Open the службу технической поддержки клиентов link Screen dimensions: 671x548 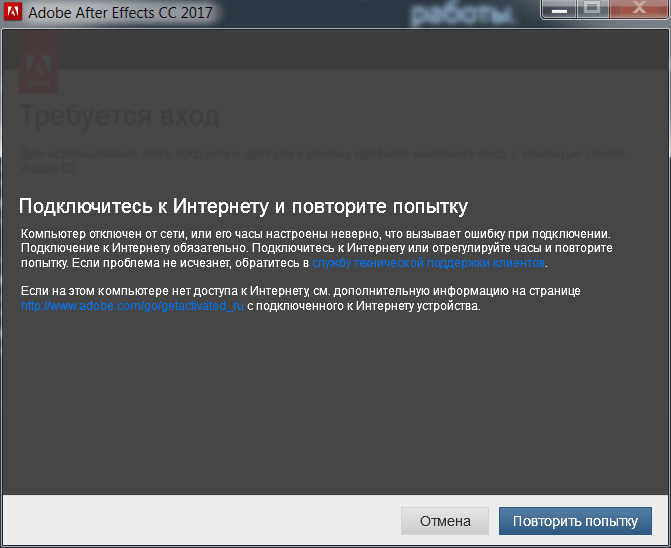pos(428,263)
